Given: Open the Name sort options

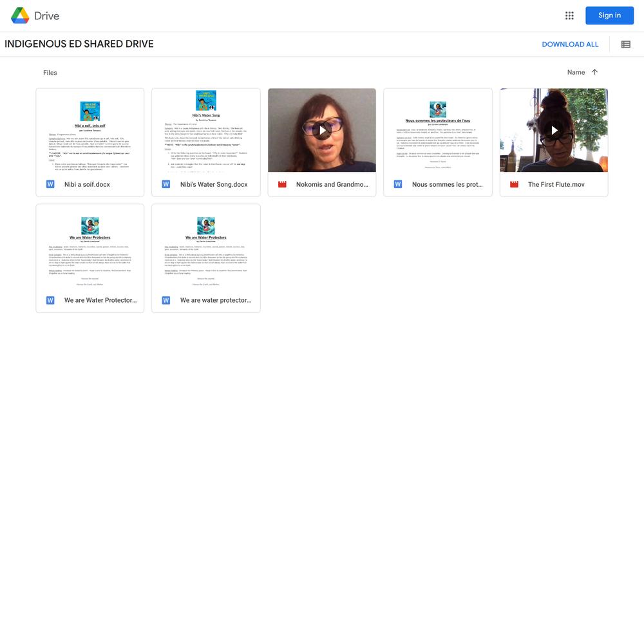Looking at the screenshot, I should (576, 72).
